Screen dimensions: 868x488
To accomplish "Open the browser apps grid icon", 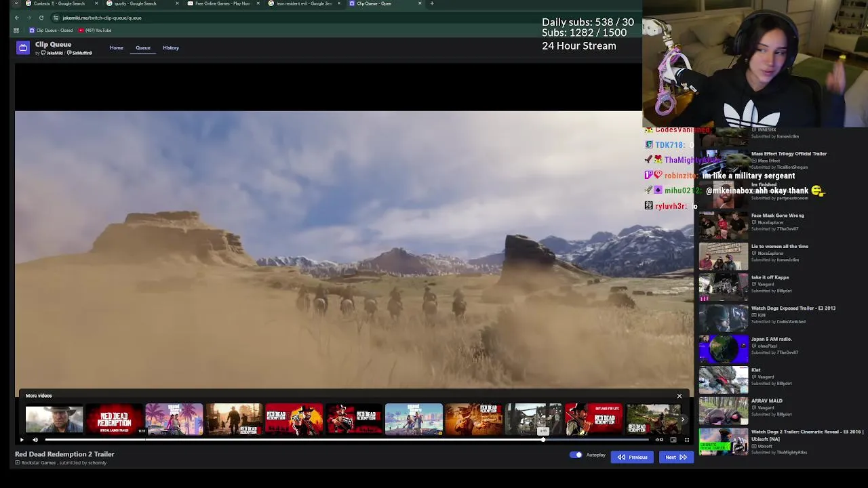I will [16, 30].
